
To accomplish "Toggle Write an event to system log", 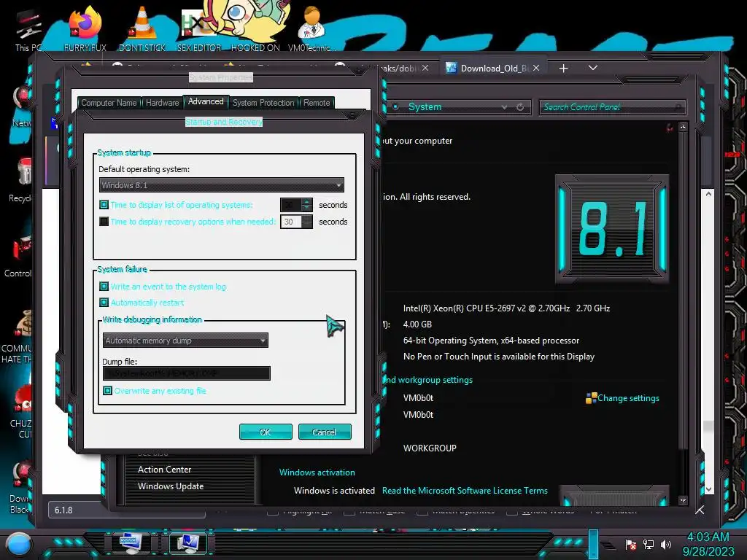I will 104,286.
